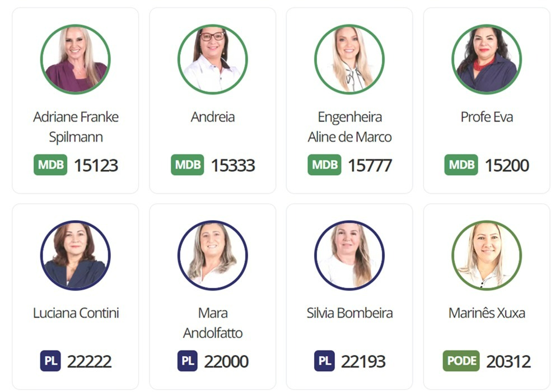The image size is (560, 392).
Task: Click the PODE badge next to 20312
Action: coord(461,361)
